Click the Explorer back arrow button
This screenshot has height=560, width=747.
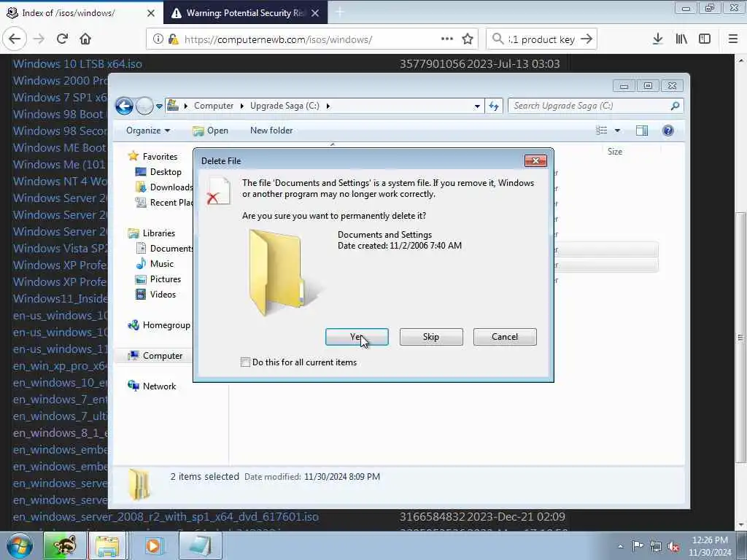point(124,106)
